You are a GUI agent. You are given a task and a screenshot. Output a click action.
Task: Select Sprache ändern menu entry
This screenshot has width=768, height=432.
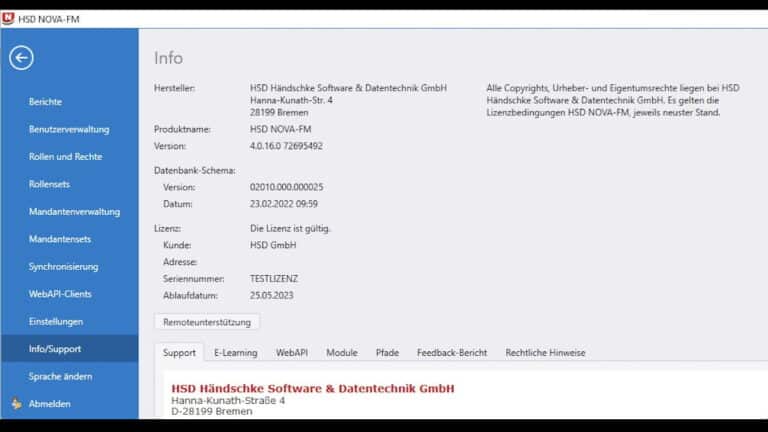tap(60, 377)
